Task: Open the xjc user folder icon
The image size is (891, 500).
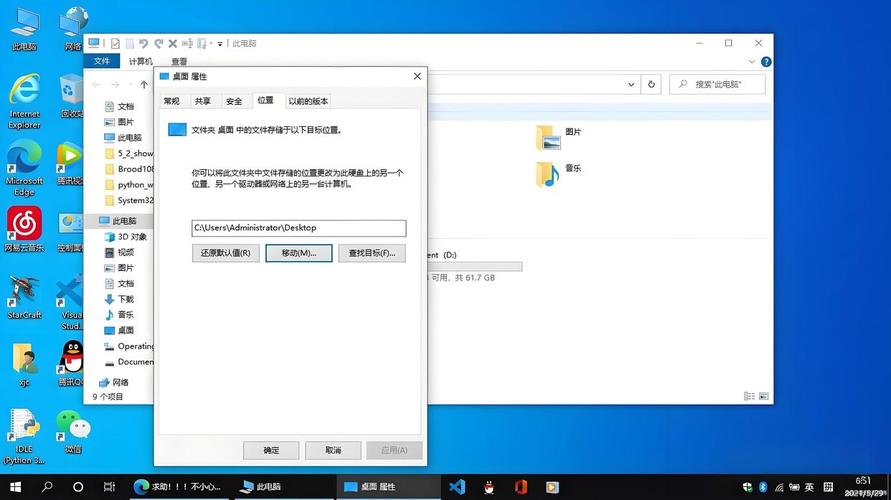Action: pos(24,365)
